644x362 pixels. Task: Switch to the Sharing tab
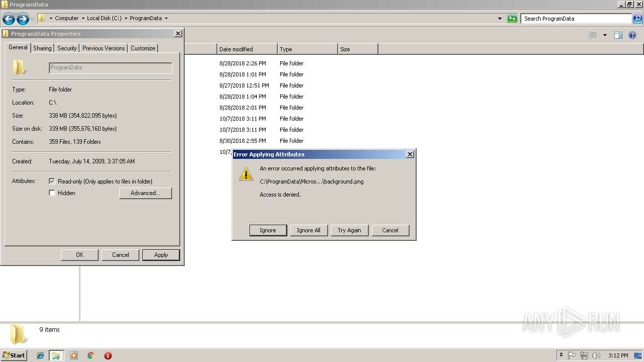(x=42, y=48)
